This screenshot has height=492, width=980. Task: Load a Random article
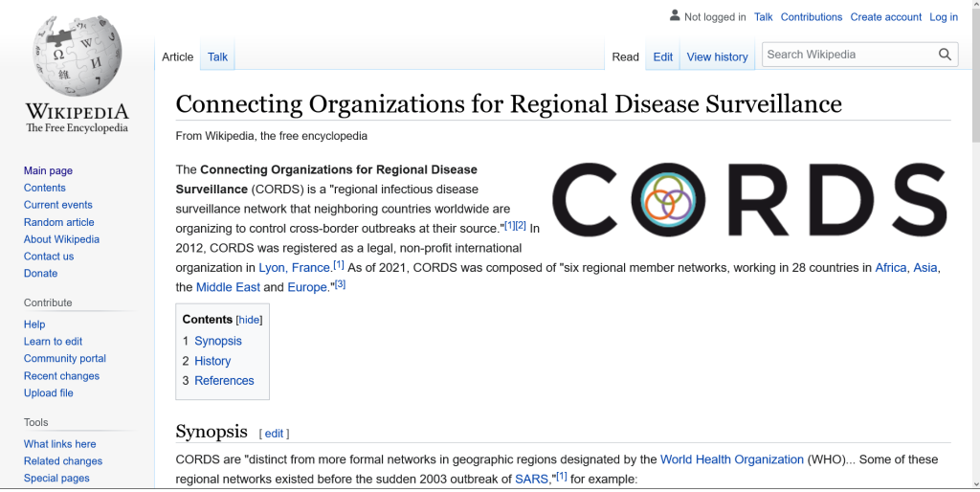[58, 222]
